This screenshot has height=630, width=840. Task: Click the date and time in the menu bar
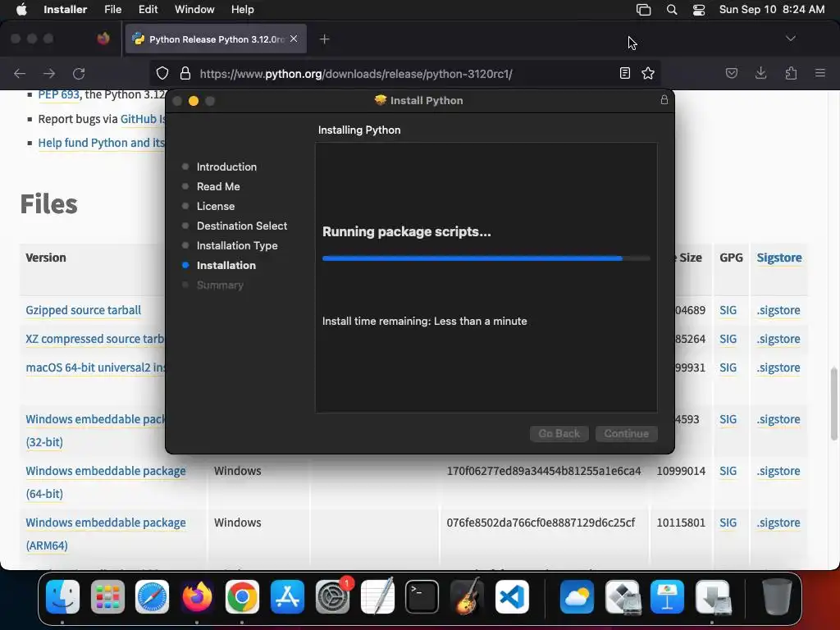[x=771, y=10]
